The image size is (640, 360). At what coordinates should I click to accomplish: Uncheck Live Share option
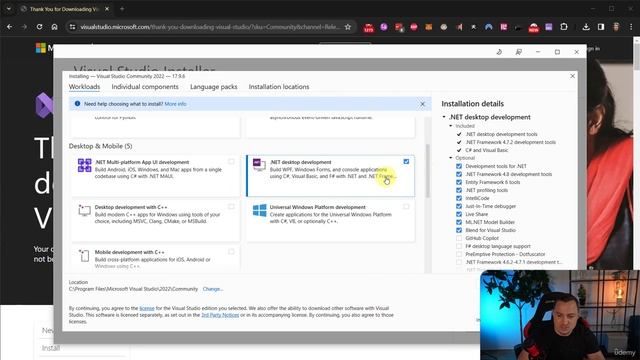tap(459, 214)
